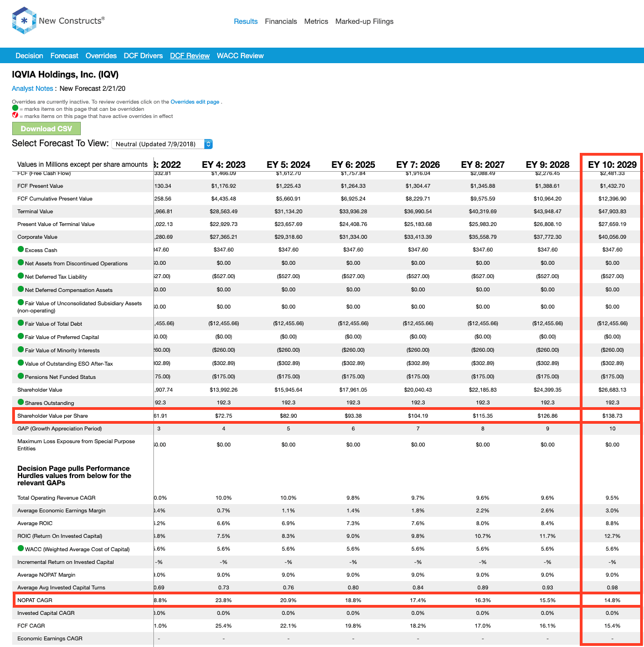This screenshot has height=647, width=644.
Task: Switch to the Forecast tab
Action: click(64, 56)
